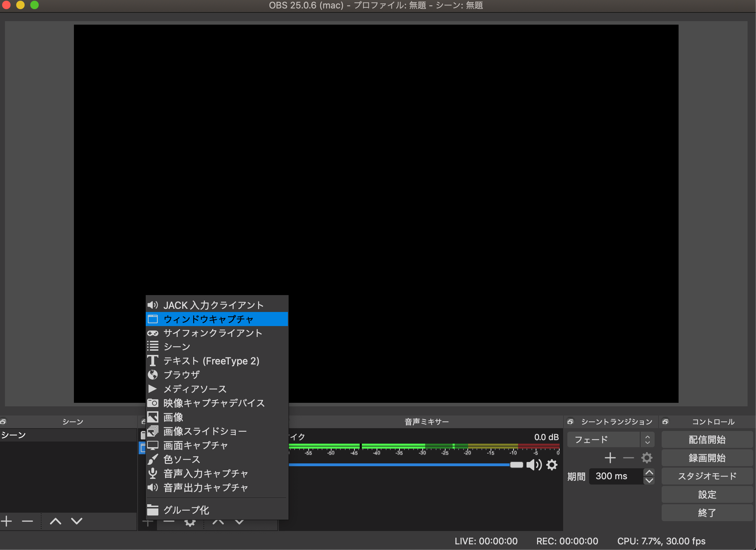
Task: Click microphone icon beside 音声入力キャプチャ
Action: (153, 473)
